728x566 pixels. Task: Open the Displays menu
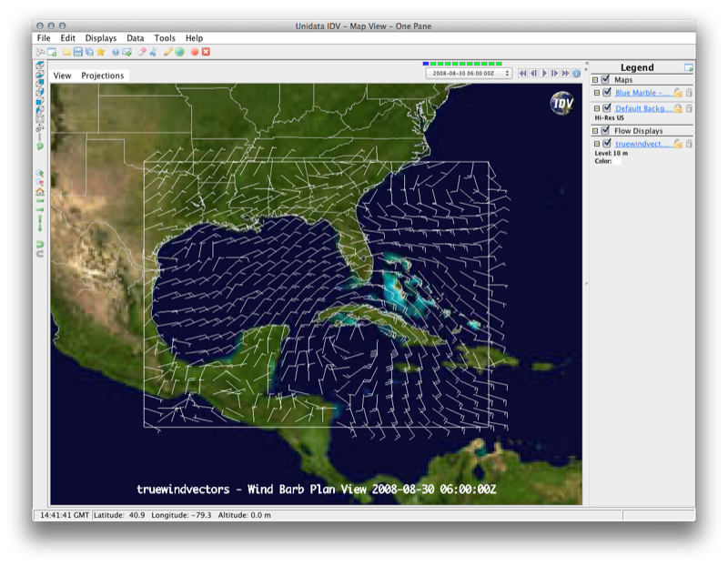[x=100, y=38]
